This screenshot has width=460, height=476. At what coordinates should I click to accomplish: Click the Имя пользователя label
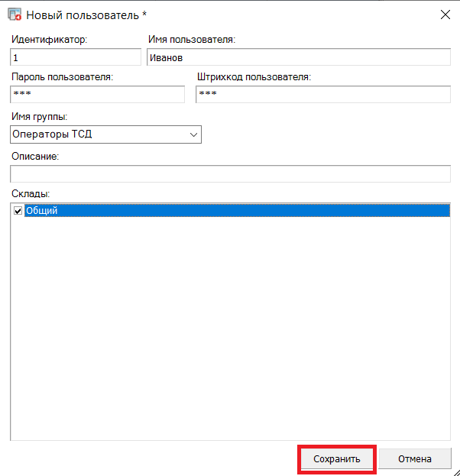[x=192, y=40]
